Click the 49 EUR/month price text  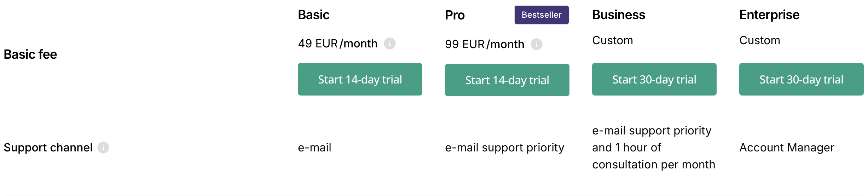pyautogui.click(x=338, y=44)
